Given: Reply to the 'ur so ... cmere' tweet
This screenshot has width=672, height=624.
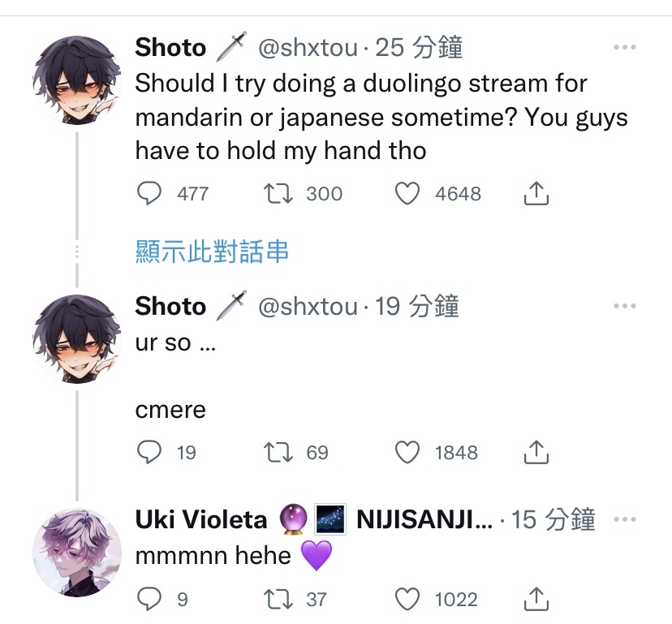Looking at the screenshot, I should pos(149,452).
